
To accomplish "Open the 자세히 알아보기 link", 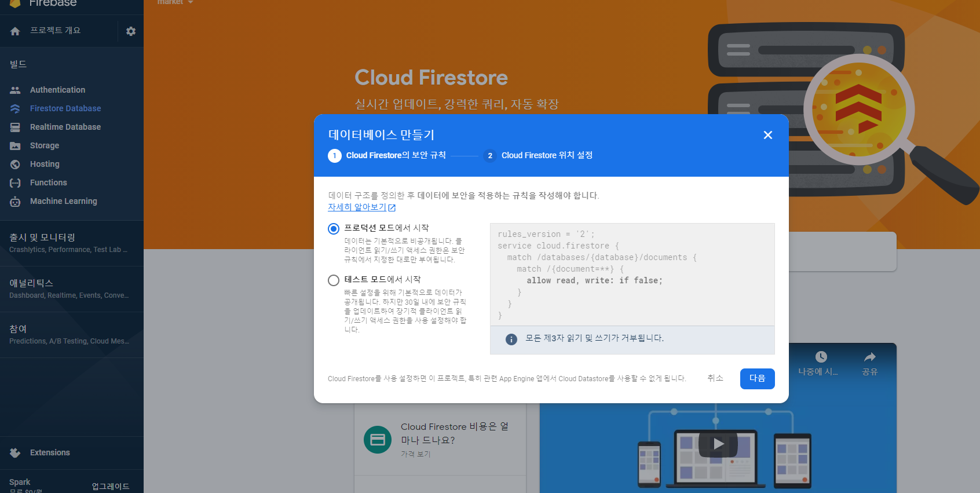I will click(x=357, y=207).
